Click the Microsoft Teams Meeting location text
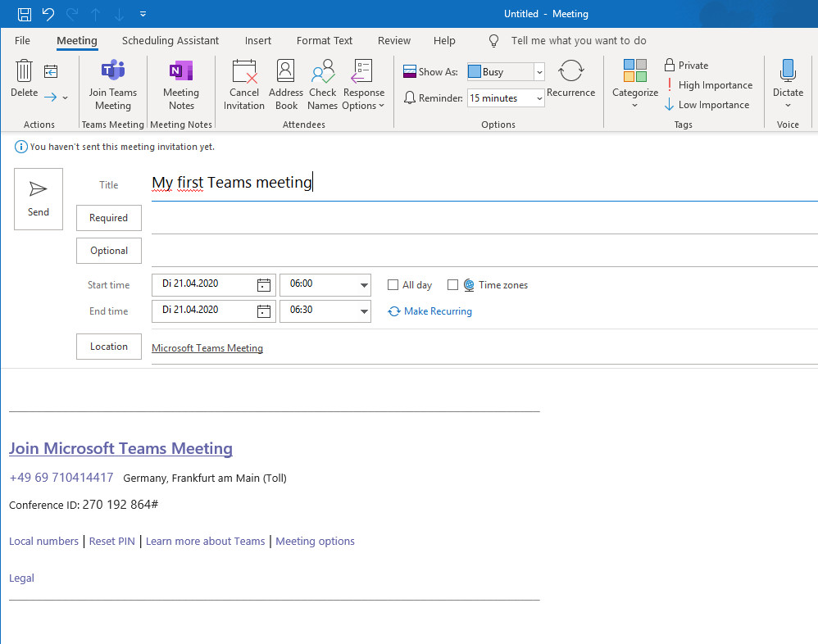 tap(207, 348)
